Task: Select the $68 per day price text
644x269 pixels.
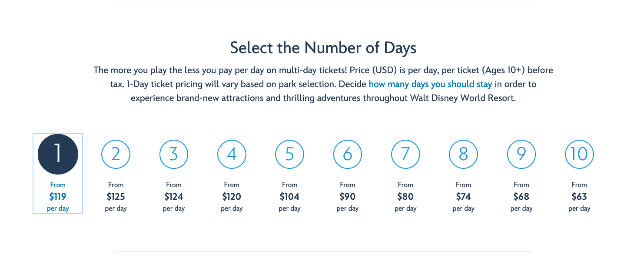Action: click(521, 197)
